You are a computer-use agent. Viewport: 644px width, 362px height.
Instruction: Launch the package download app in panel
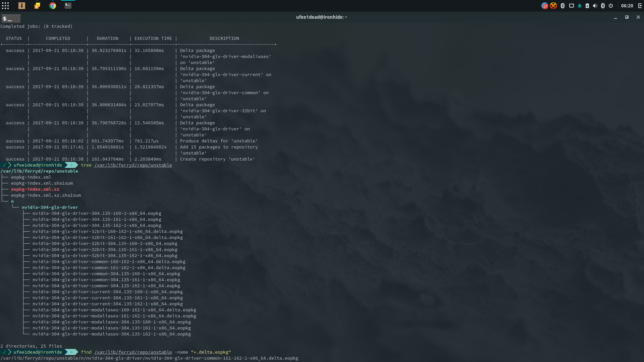click(x=22, y=6)
